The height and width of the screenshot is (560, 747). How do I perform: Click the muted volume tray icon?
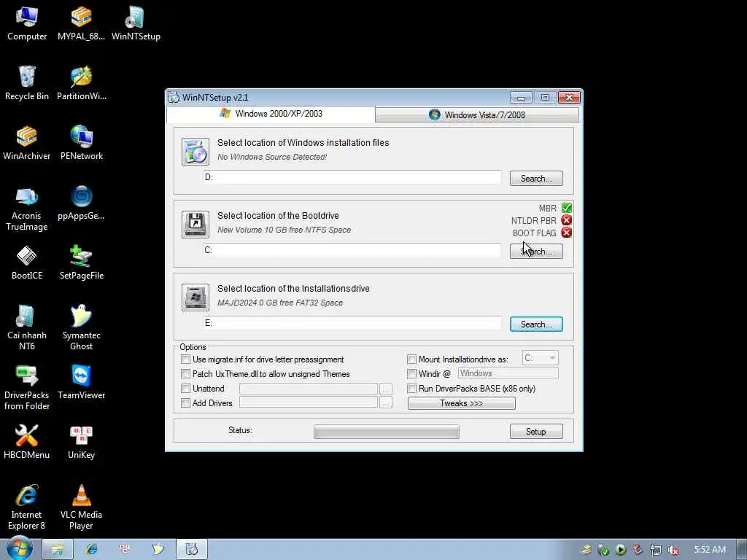coord(673,551)
